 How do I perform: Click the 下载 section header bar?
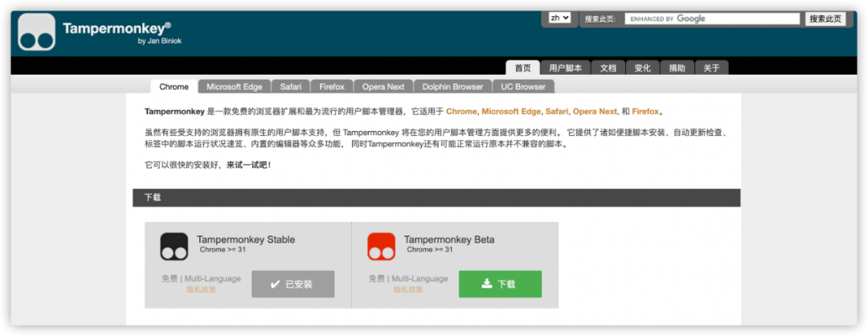pos(436,197)
